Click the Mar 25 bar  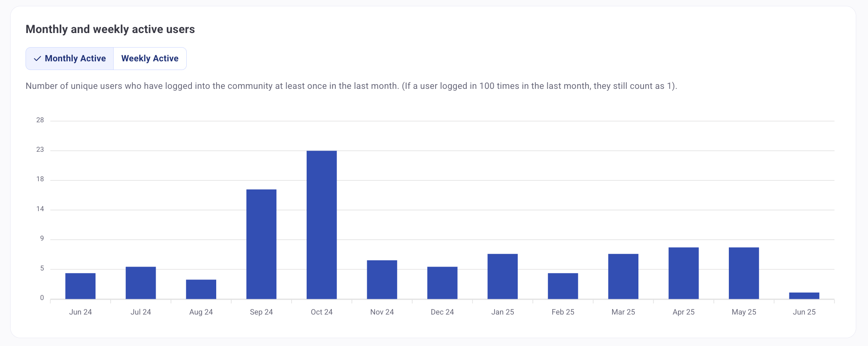pyautogui.click(x=623, y=276)
